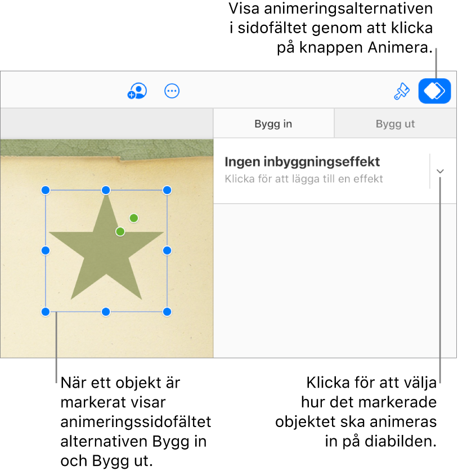This screenshot has height=476, width=458.
Task: Click the middle-left selection handle
Action: (46, 250)
